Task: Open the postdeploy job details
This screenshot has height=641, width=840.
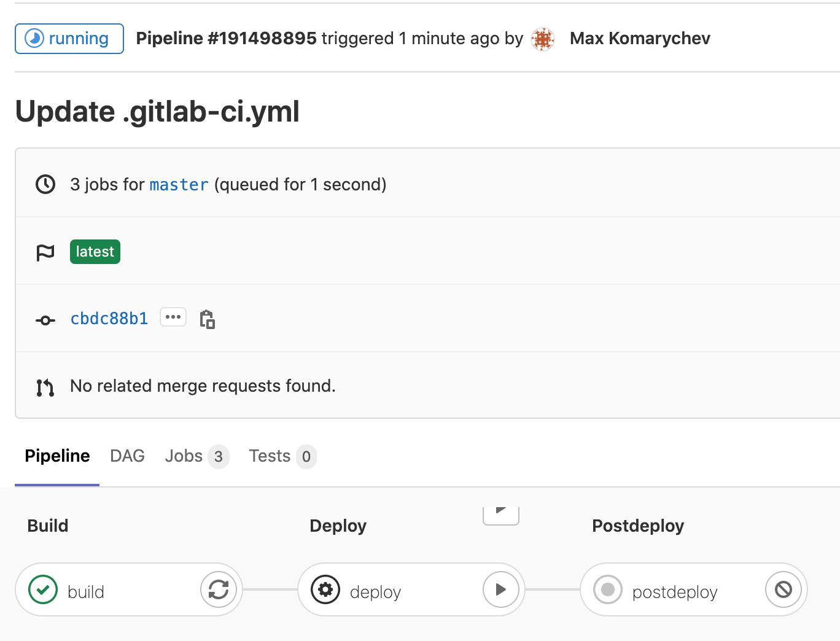Action: tap(674, 592)
